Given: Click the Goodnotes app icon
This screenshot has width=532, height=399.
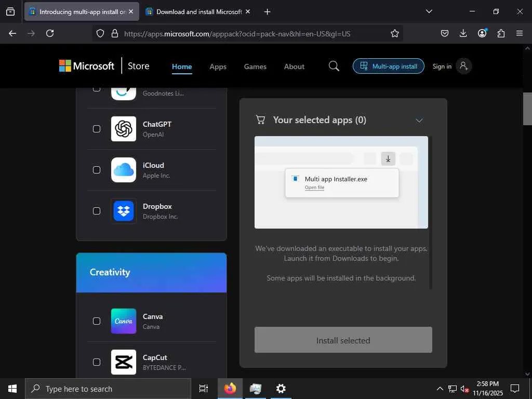Looking at the screenshot, I should click(124, 94).
